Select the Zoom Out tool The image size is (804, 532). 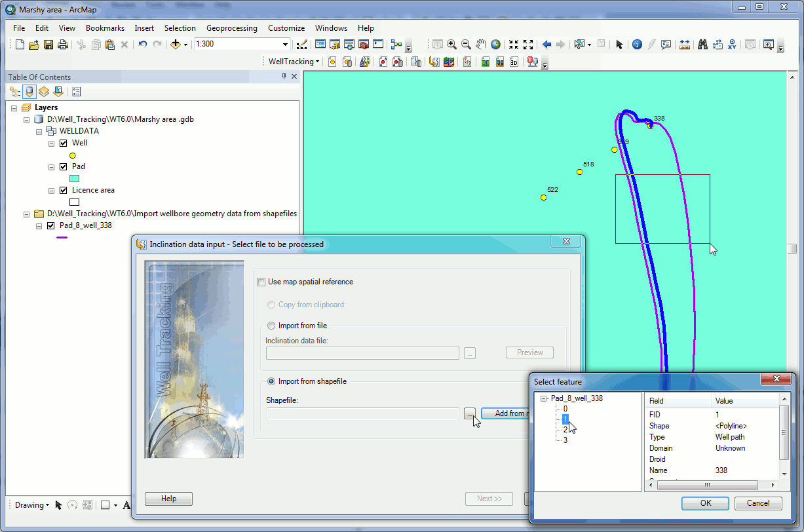pyautogui.click(x=466, y=45)
